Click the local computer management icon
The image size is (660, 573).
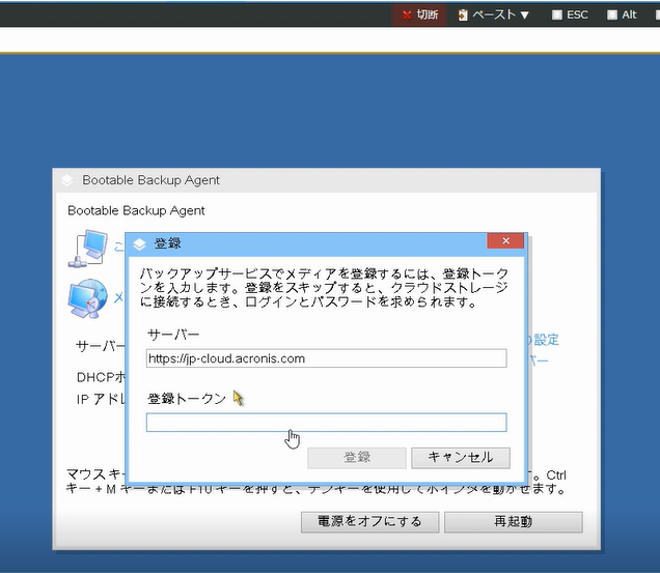pos(88,248)
